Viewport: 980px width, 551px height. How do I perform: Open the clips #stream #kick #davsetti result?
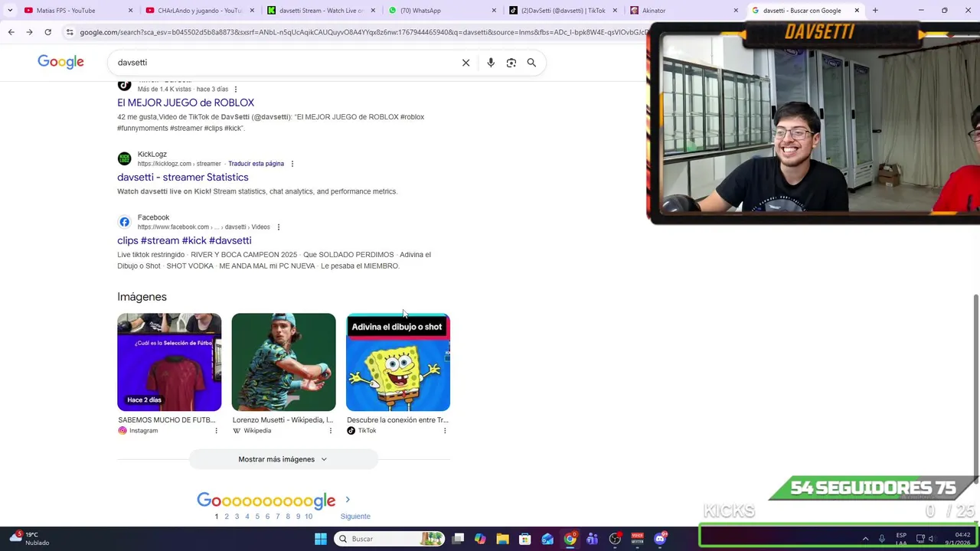pyautogui.click(x=184, y=240)
